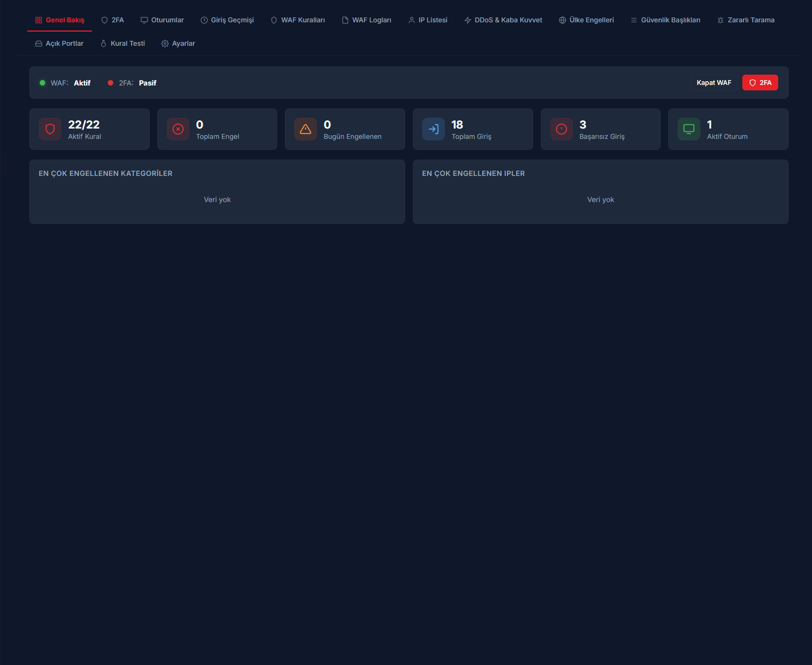Click the globe icon beside Ülke Engelleri
Image resolution: width=812 pixels, height=665 pixels.
coord(563,20)
